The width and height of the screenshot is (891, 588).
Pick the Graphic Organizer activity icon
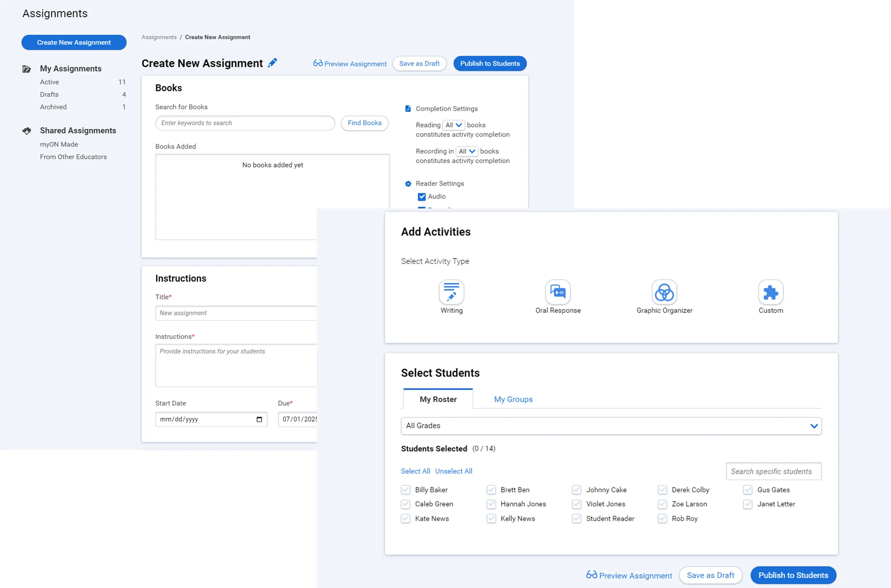(x=664, y=292)
